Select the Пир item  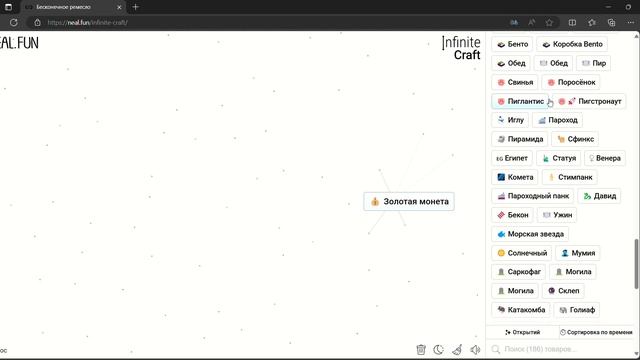click(593, 63)
